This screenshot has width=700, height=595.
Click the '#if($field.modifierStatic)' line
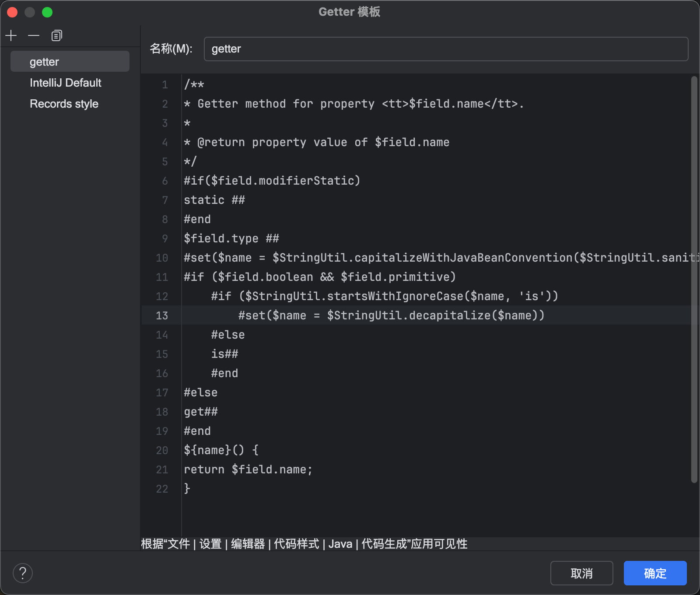272,181
